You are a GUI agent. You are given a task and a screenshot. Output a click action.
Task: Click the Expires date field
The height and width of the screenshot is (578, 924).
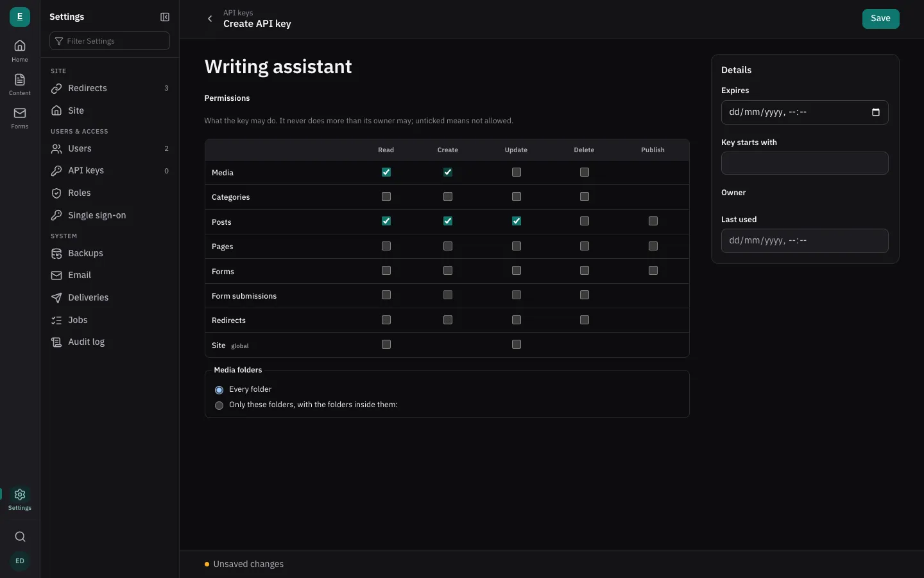(x=805, y=112)
